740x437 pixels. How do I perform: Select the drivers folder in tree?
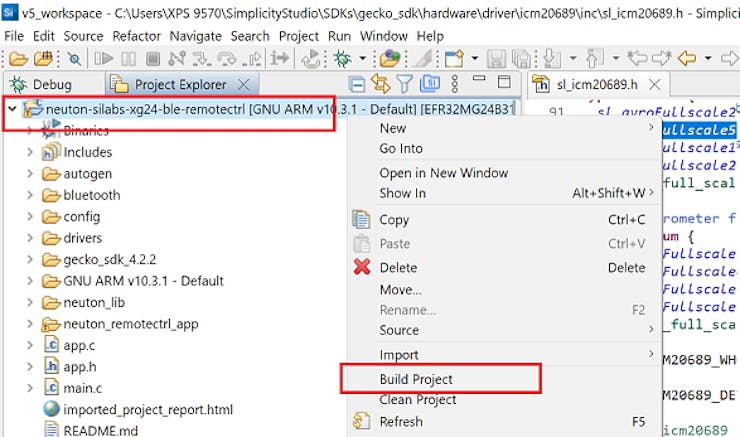(72, 238)
